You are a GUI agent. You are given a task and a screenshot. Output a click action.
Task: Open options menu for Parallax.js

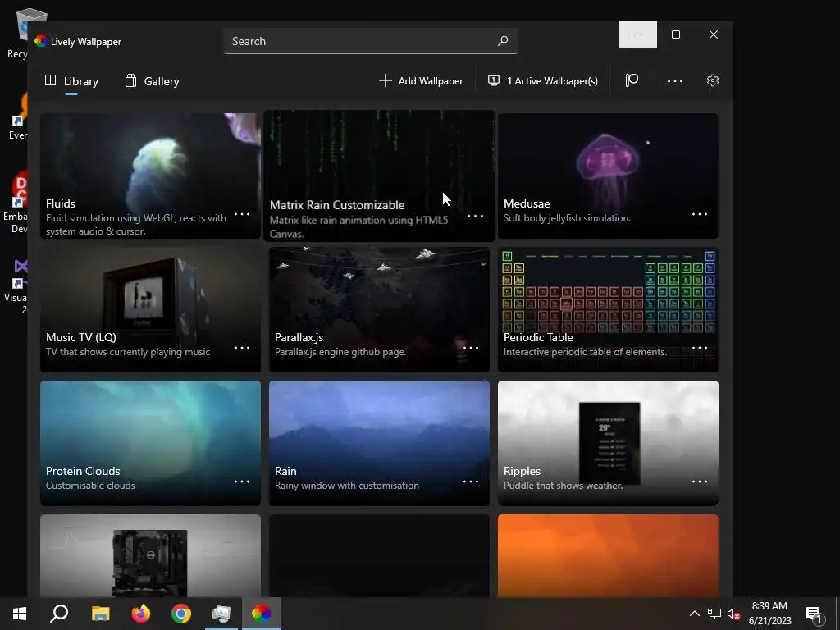pos(471,348)
